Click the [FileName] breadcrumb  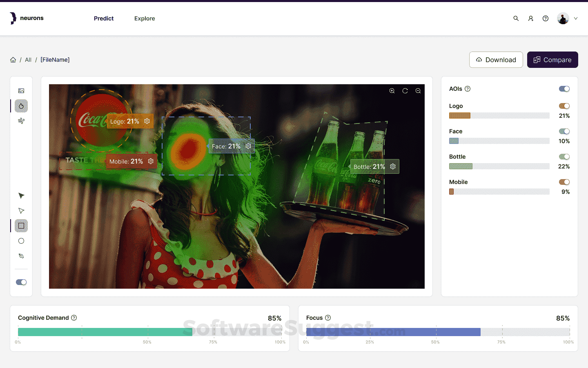(55, 60)
